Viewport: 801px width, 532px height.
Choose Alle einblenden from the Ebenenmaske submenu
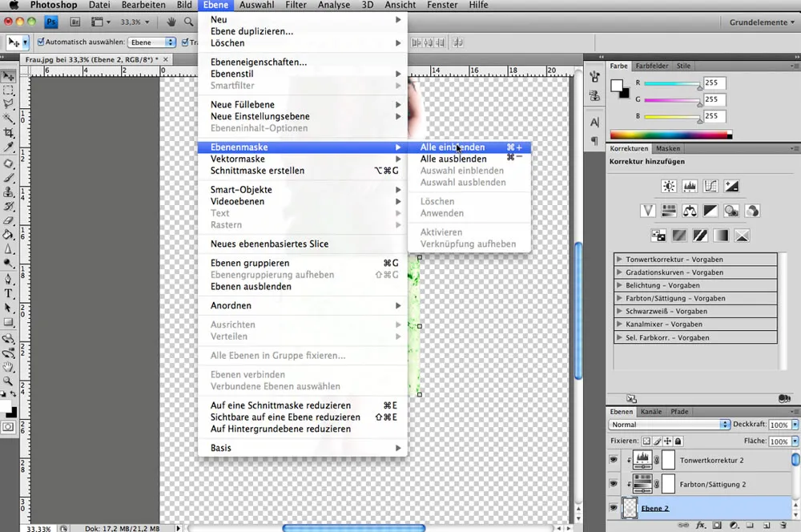[452, 147]
